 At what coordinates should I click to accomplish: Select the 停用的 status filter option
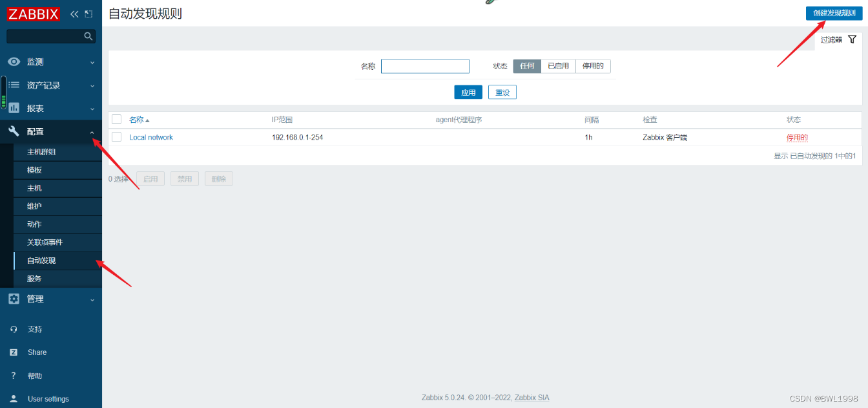click(593, 66)
